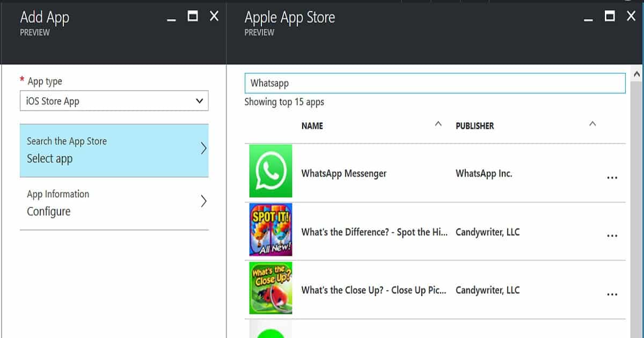Click publisher WhatsApp Inc.
This screenshot has width=644, height=338.
(484, 173)
